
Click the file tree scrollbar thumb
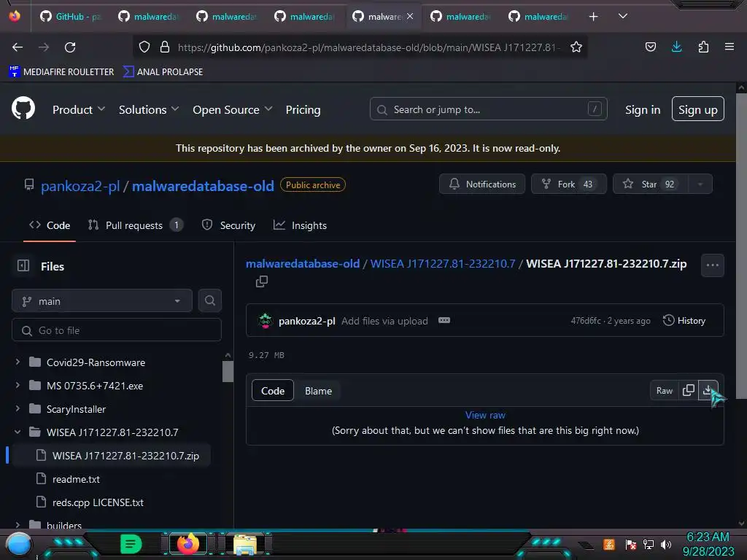coord(228,371)
